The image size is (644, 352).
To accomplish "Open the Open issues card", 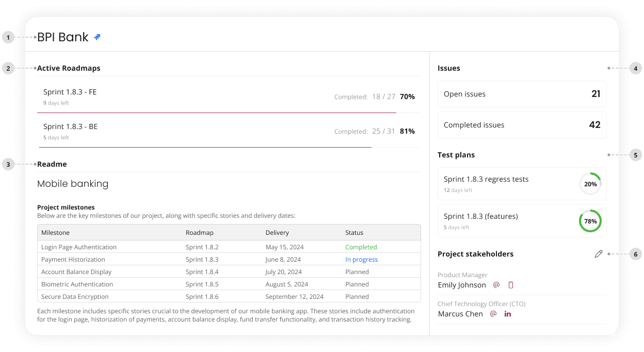I will [522, 94].
